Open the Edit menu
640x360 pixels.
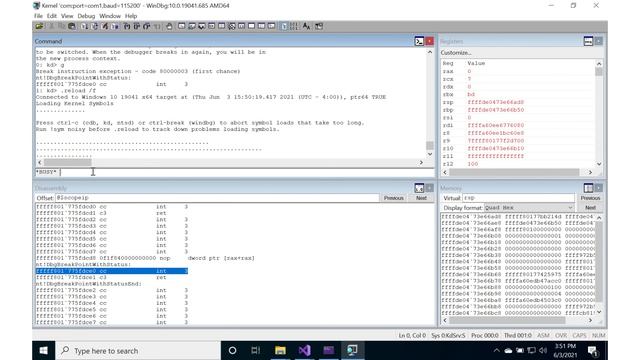point(51,16)
